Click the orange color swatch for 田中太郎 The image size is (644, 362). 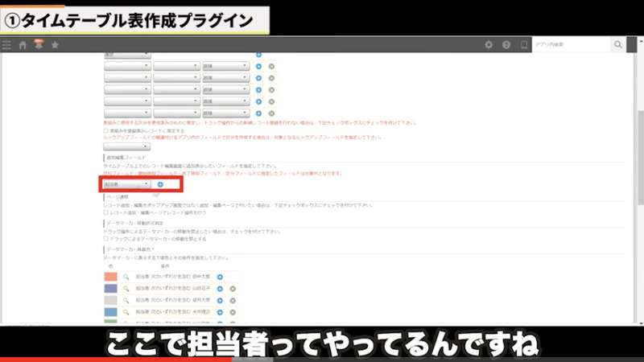[x=111, y=277]
